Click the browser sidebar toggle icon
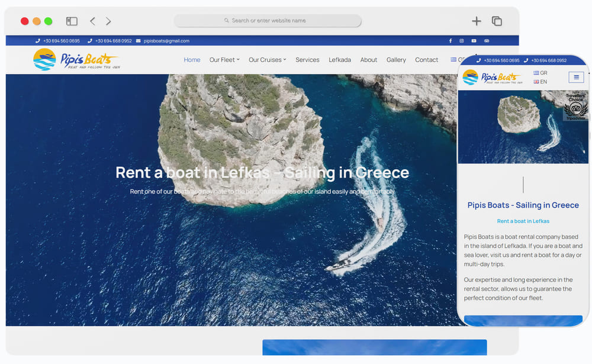592x364 pixels. coord(72,21)
